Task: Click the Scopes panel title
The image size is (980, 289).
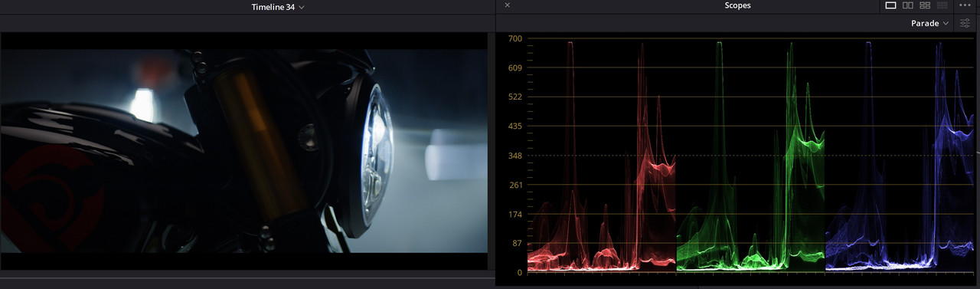Action: click(737, 5)
